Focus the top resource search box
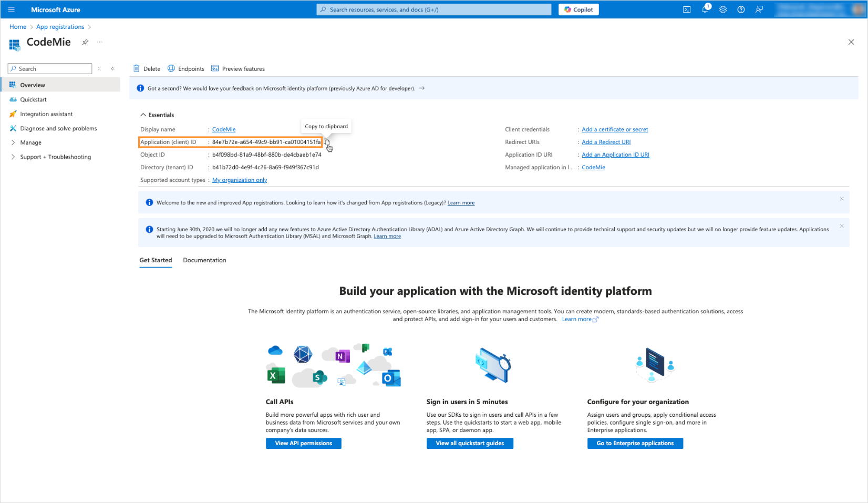This screenshot has width=868, height=503. click(x=434, y=9)
